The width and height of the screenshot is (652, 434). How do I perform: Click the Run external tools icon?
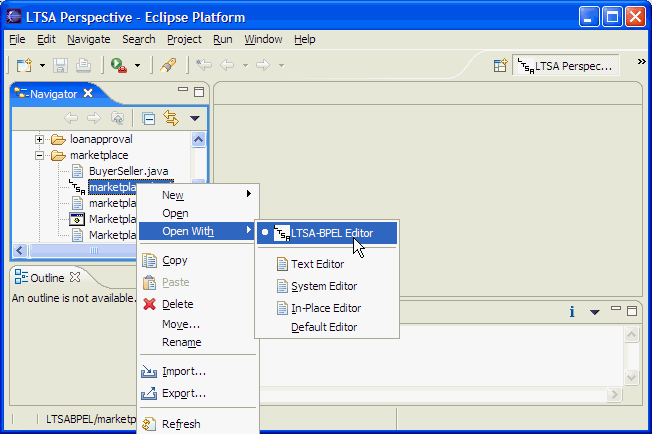119,65
